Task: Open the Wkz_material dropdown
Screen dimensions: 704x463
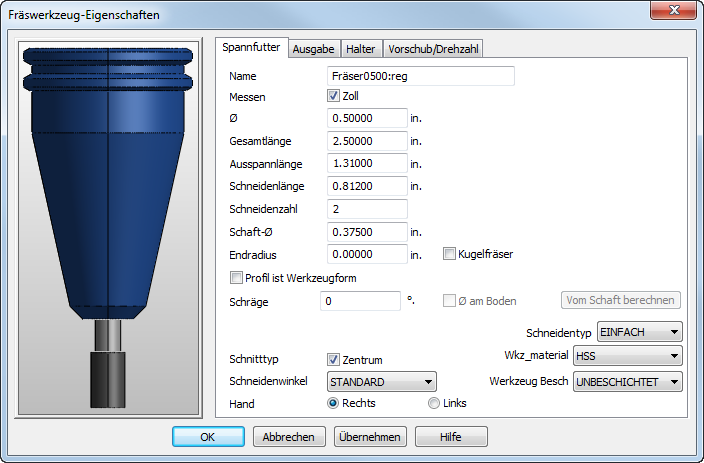Action: (628, 356)
